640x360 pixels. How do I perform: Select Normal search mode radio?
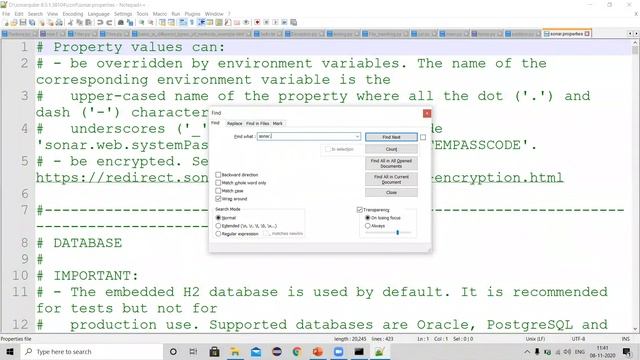point(218,218)
